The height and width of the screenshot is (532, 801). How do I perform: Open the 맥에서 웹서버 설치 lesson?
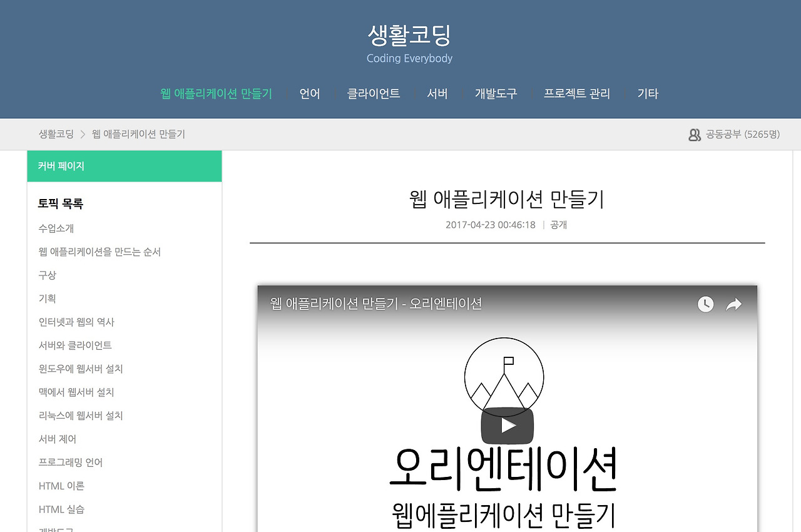click(x=75, y=392)
